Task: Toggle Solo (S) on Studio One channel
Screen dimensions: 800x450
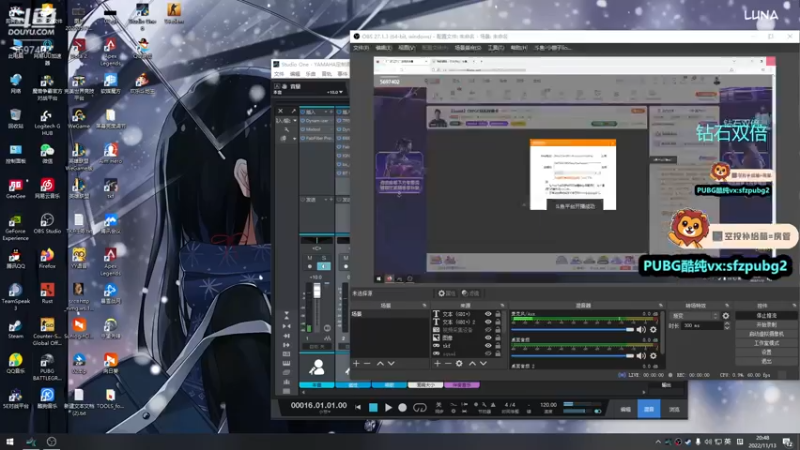Action: pos(323,258)
